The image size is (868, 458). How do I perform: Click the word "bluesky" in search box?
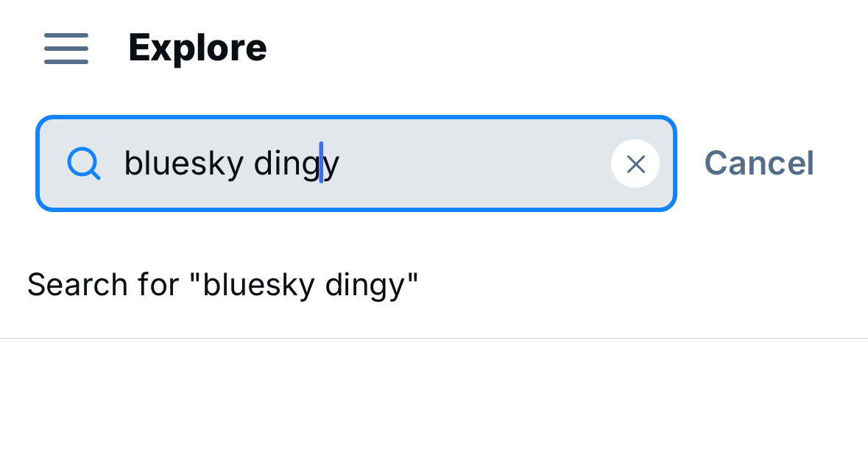(x=183, y=163)
